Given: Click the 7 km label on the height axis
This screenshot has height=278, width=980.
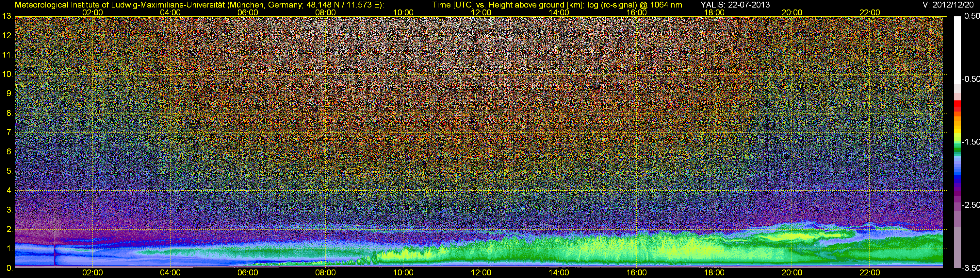Looking at the screenshot, I should tap(9, 132).
